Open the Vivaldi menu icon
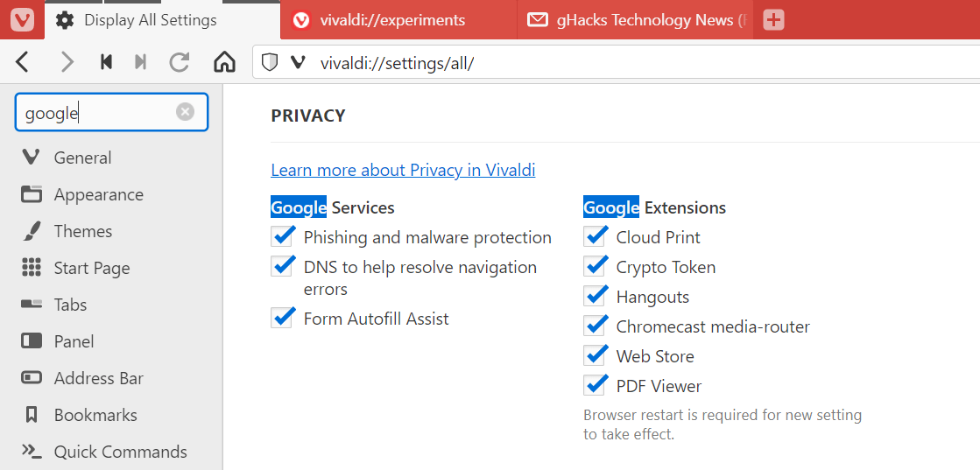Screen dimensions: 980x470 23,19
